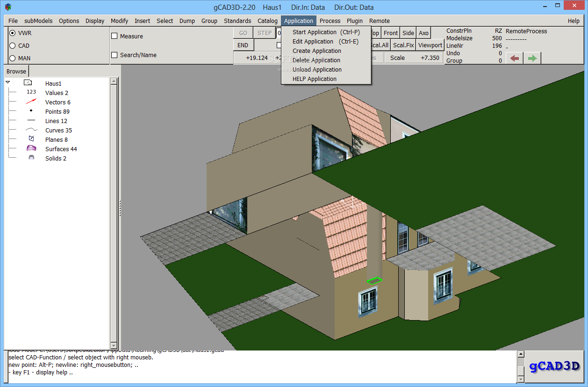Click the gCAD3D app icon in title bar
The image size is (588, 387).
pyautogui.click(x=8, y=7)
